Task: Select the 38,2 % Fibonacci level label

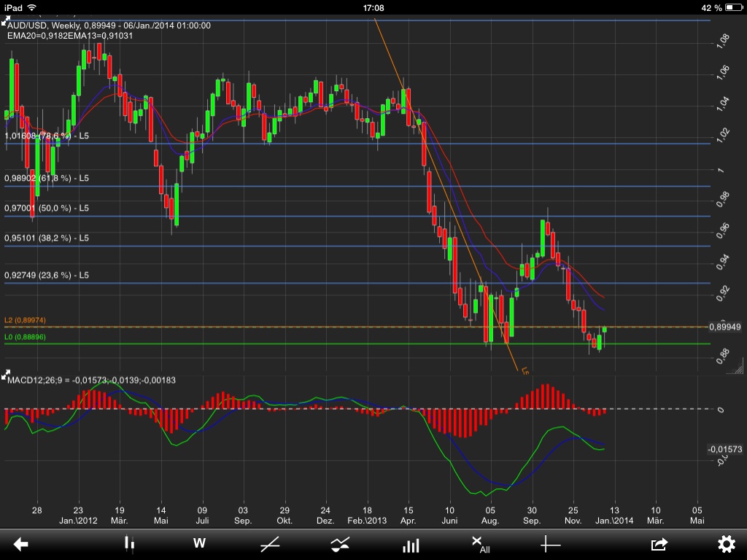Action: 47,238
